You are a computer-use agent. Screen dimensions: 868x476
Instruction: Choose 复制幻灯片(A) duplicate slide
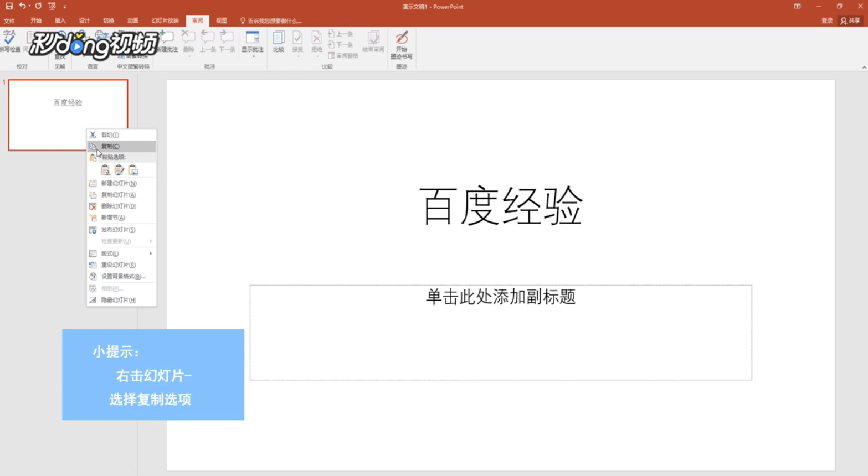click(121, 195)
